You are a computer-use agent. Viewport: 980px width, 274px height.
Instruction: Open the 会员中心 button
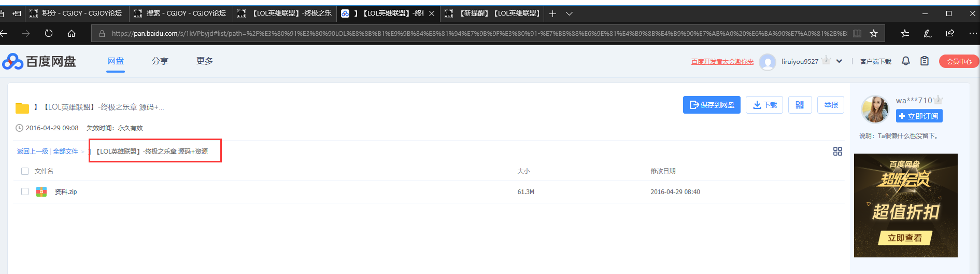(959, 61)
